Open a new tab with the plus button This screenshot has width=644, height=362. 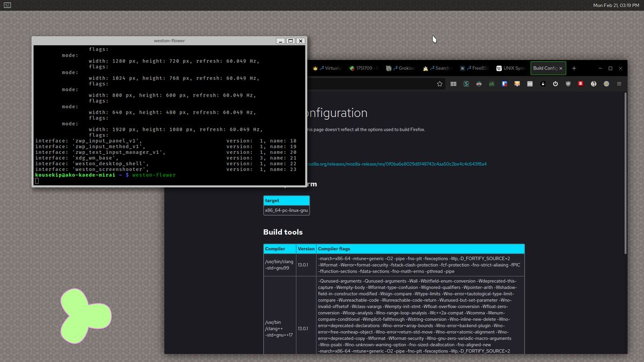(x=573, y=68)
